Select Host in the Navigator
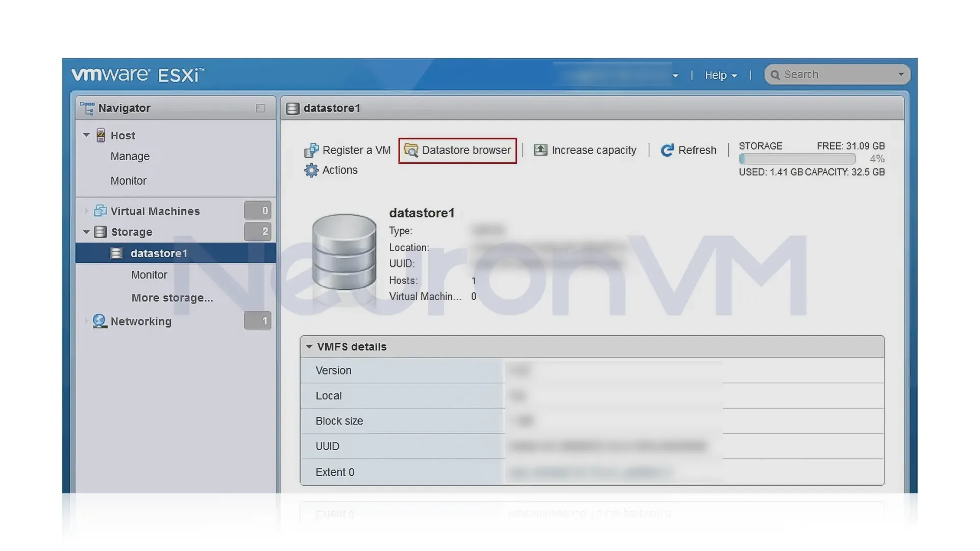The height and width of the screenshot is (551, 980). coord(123,136)
